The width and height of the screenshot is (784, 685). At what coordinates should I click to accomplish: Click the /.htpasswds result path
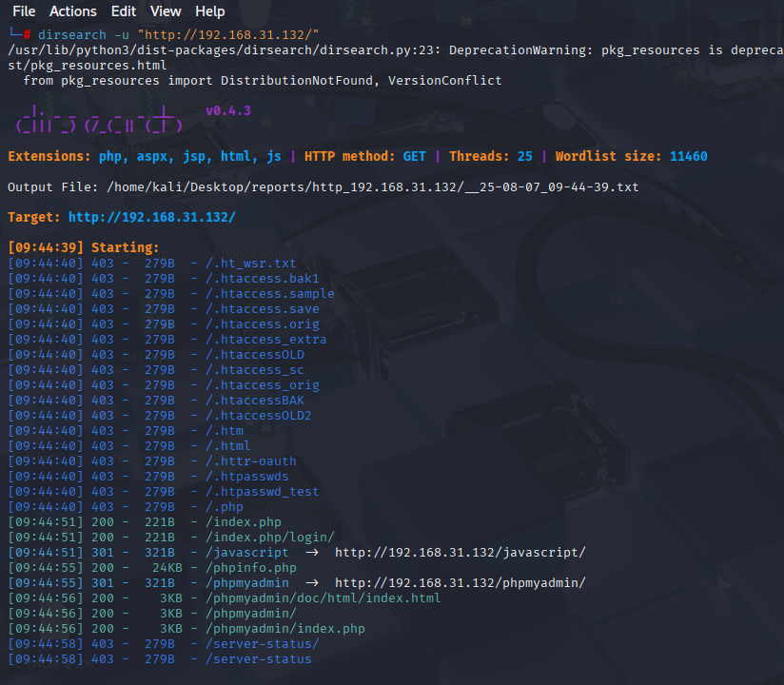pyautogui.click(x=247, y=477)
